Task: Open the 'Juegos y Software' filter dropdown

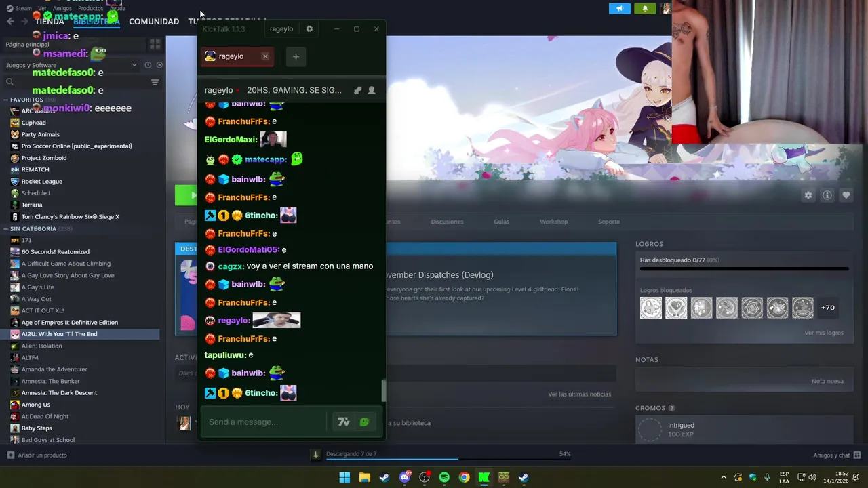Action: [71, 65]
